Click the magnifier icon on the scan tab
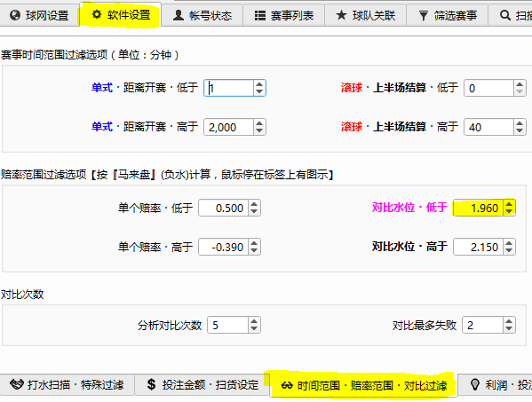 (505, 15)
